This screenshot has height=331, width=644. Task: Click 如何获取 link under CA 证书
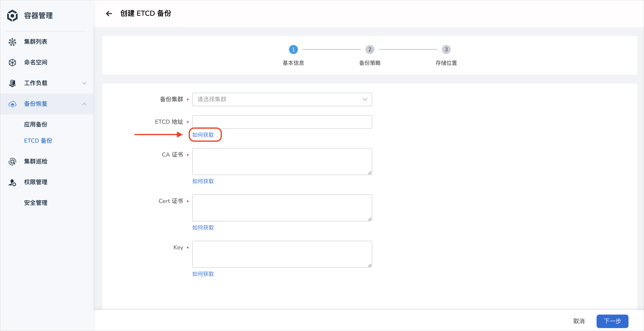point(203,181)
